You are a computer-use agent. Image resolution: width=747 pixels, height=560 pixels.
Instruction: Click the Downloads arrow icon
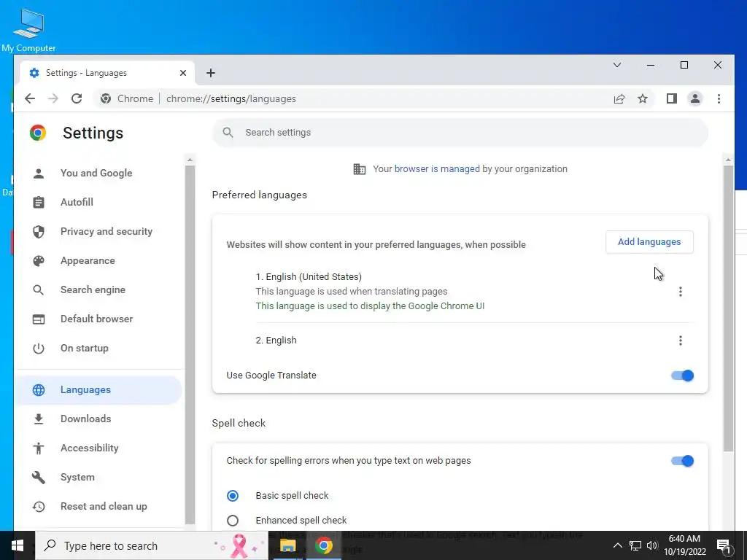(39, 419)
